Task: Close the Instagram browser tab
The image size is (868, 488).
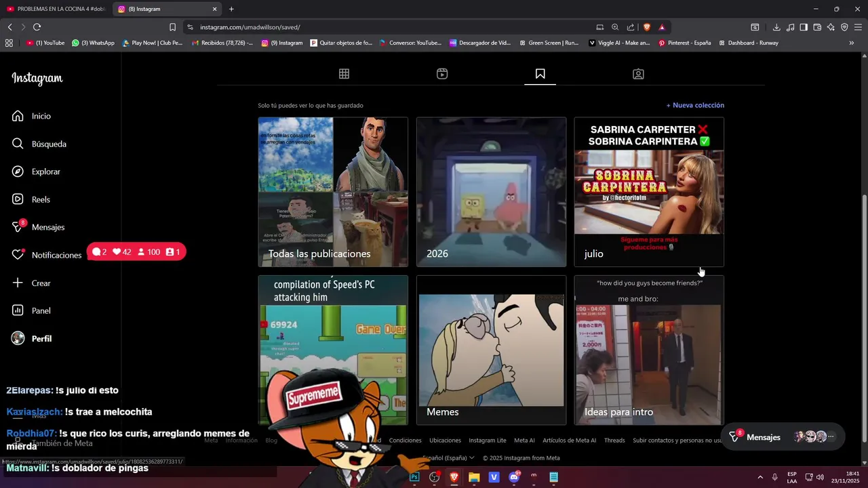Action: tap(215, 9)
